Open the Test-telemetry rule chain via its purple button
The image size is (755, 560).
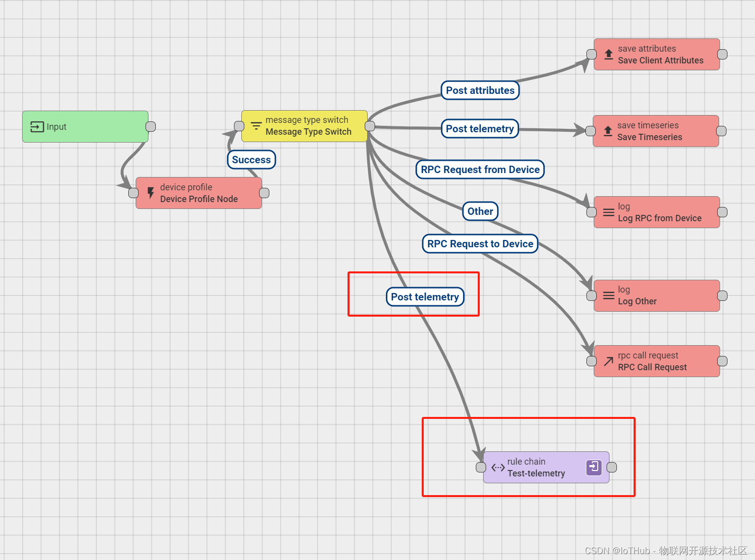pos(594,467)
